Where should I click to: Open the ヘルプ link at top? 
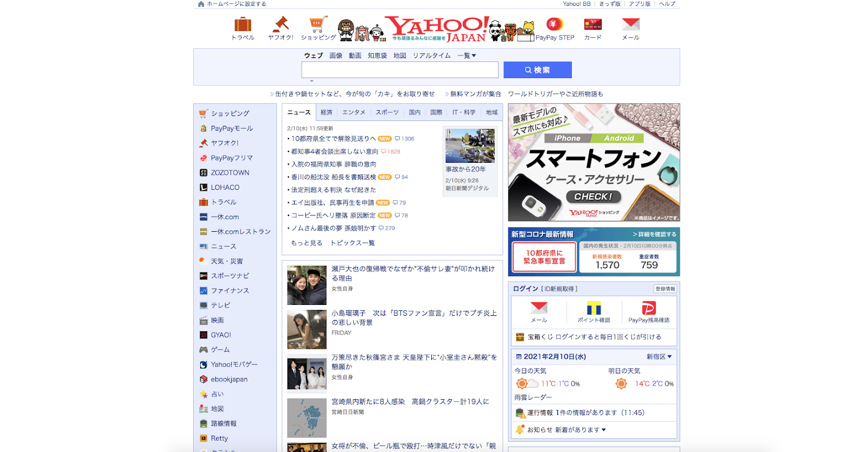click(x=667, y=4)
